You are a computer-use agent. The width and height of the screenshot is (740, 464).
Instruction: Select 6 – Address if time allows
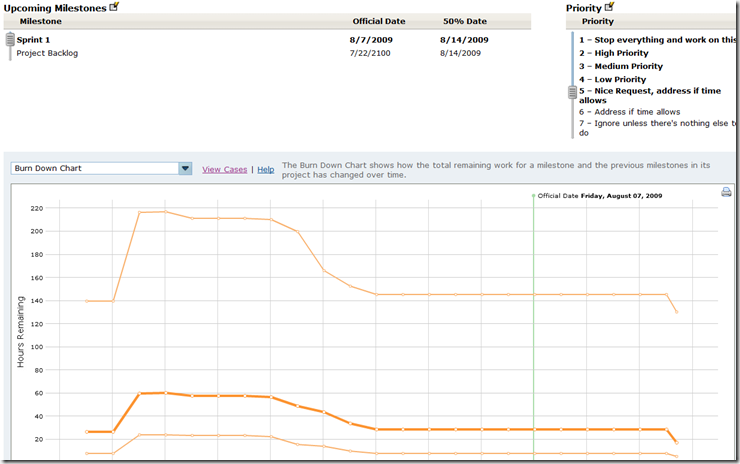pyautogui.click(x=630, y=112)
